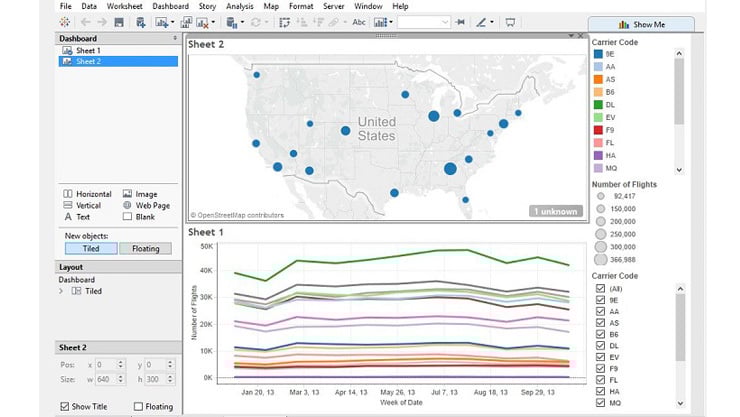Viewport: 740px width, 417px height.
Task: Open the Data menu
Action: coord(89,6)
